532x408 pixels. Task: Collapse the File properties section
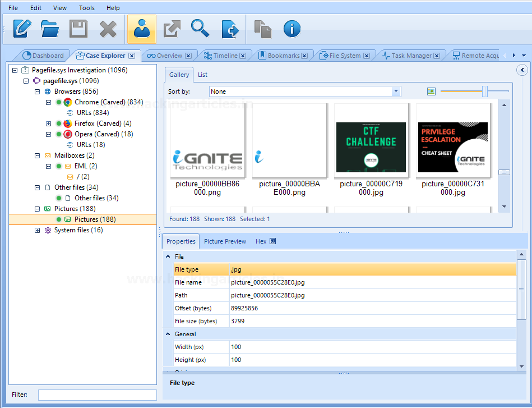pos(168,256)
